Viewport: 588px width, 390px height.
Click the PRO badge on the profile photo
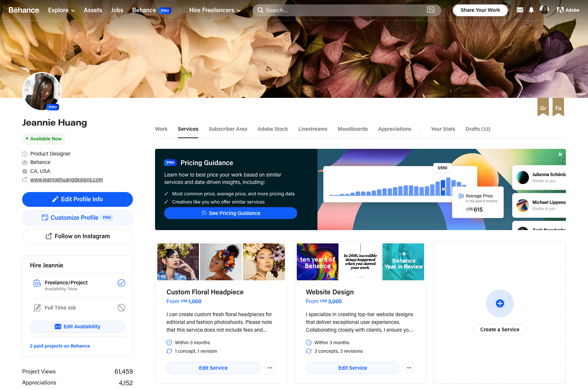click(x=53, y=107)
